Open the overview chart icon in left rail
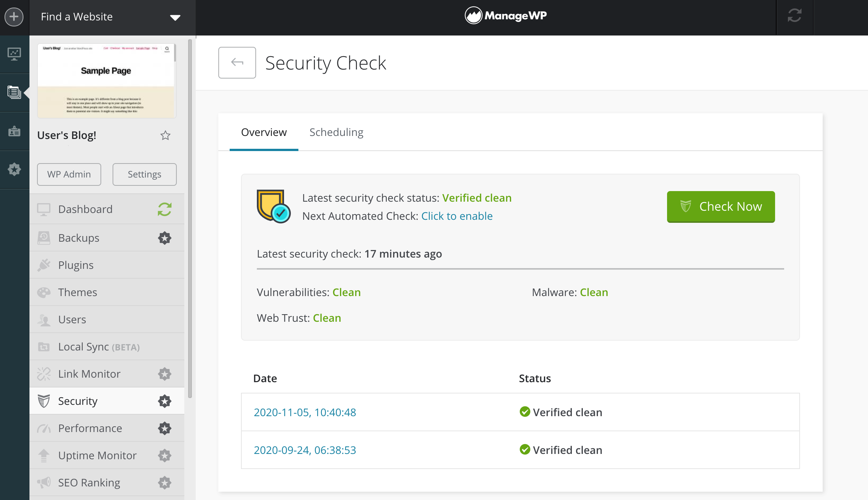868x500 pixels. [14, 54]
